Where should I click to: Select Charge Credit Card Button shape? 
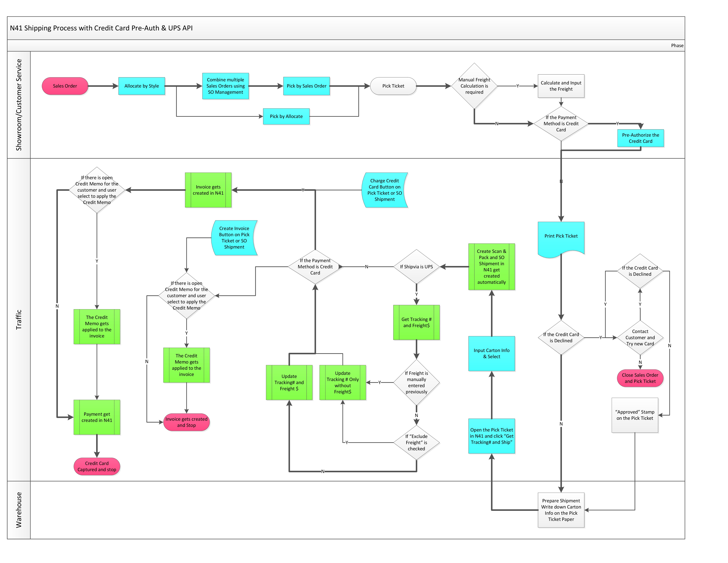pos(385,190)
